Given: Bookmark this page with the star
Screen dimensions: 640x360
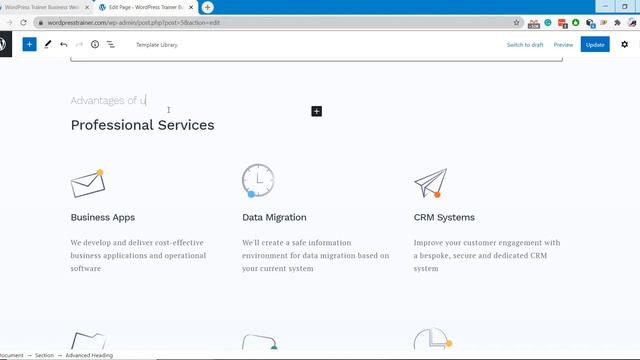Looking at the screenshot, I should click(516, 23).
